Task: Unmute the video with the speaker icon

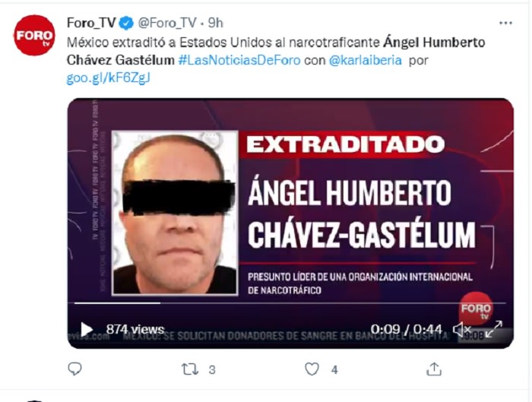Action: (x=462, y=329)
